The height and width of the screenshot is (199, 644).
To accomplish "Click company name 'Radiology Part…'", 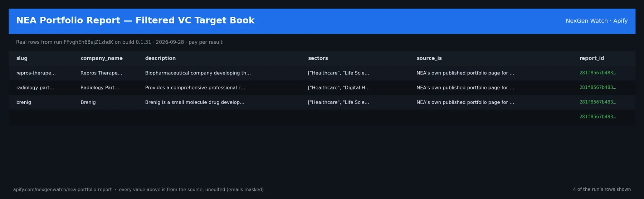I will pyautogui.click(x=100, y=88).
